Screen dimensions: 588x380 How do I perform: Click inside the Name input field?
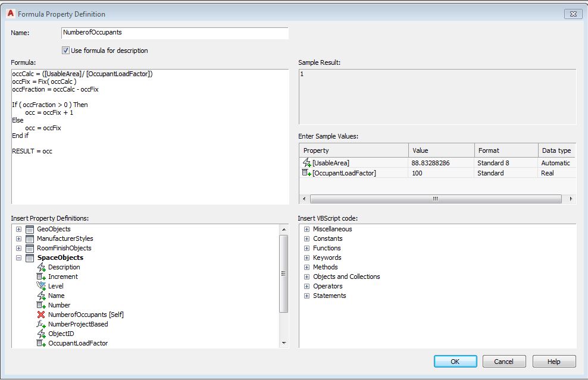(x=173, y=33)
